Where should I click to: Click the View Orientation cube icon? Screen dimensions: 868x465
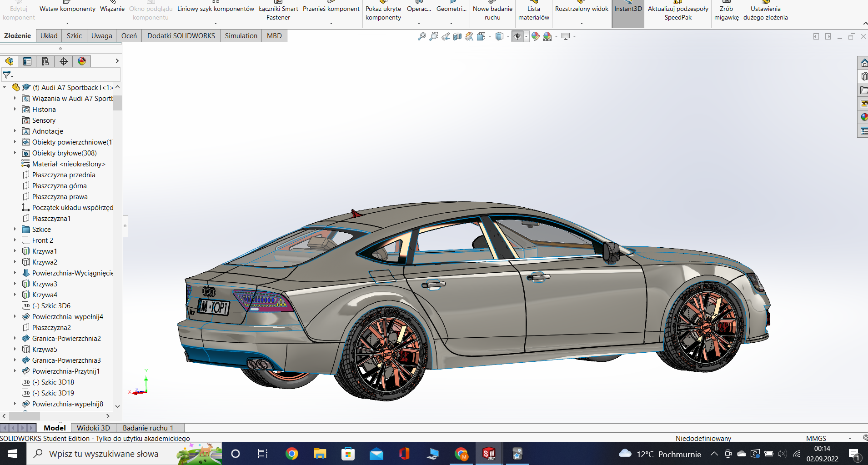coord(481,36)
